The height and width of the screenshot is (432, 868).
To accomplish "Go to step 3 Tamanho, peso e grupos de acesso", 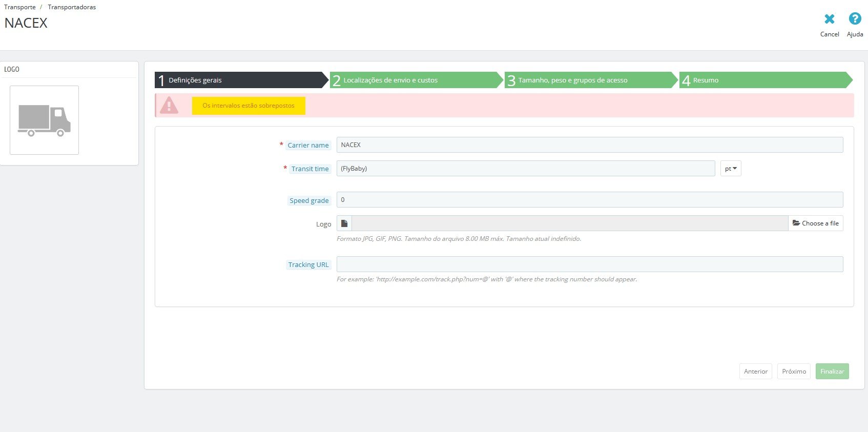I will point(590,80).
